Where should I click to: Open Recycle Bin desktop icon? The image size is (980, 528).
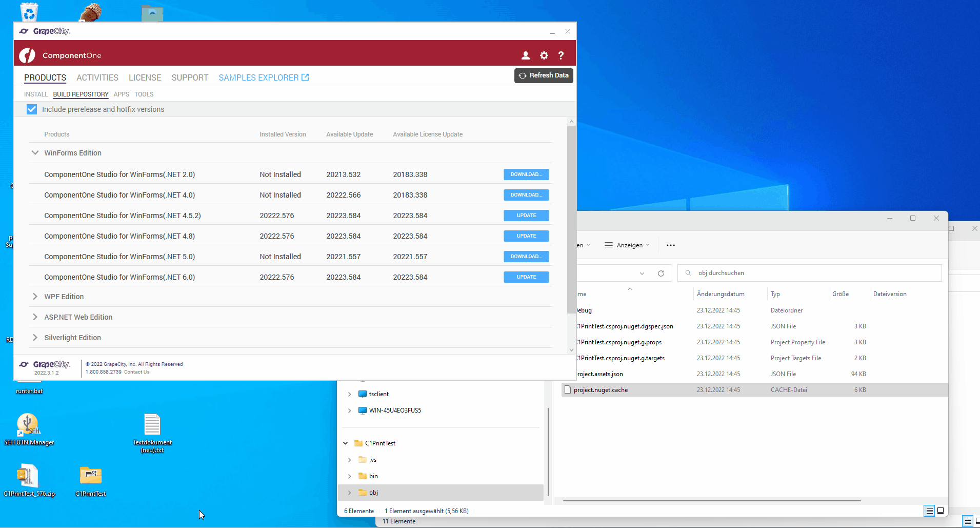29,11
